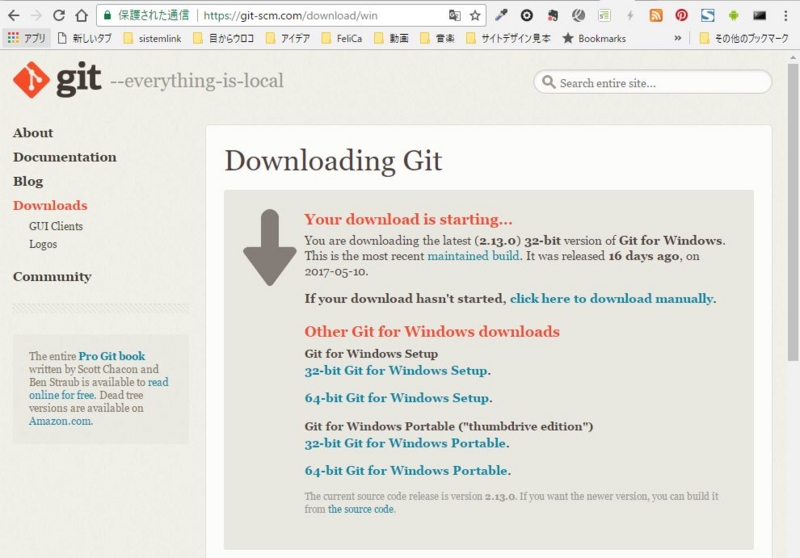Open the 新しいタブ bookmark
800x558 pixels.
[85, 38]
